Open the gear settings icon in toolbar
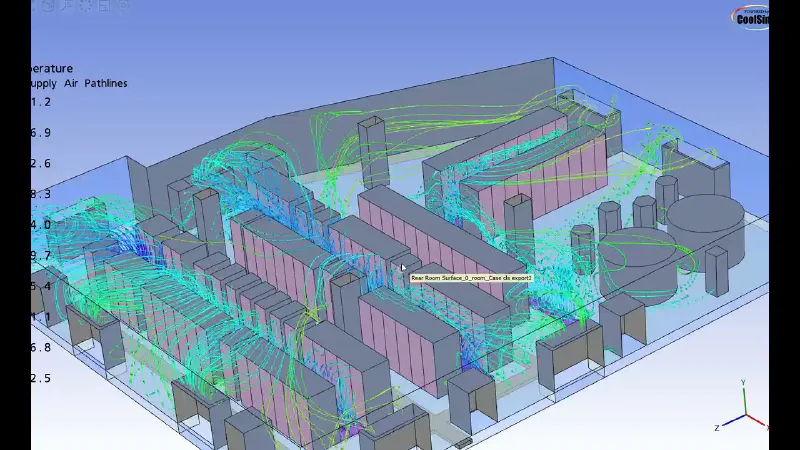Screen dimensions: 800x450 tap(123, 6)
